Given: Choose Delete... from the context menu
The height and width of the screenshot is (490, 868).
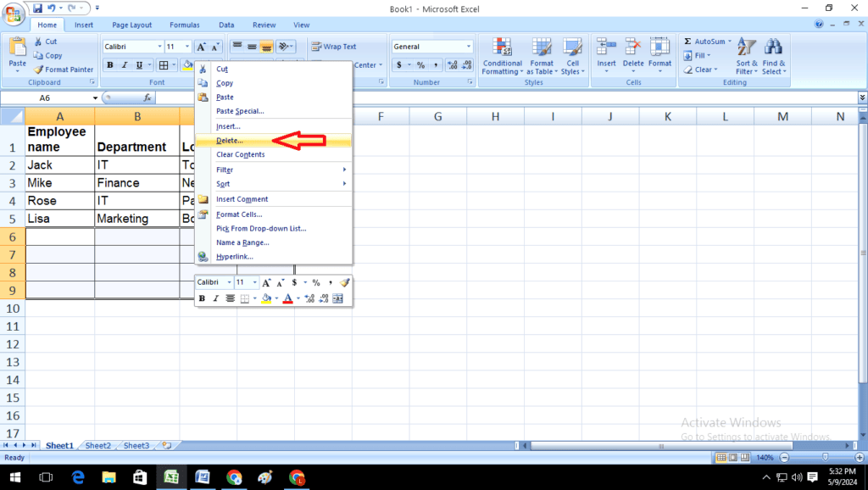Looking at the screenshot, I should coord(229,141).
